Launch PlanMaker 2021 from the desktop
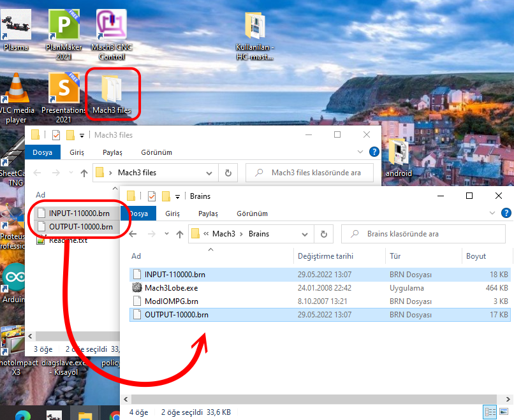The height and width of the screenshot is (420, 514). click(x=64, y=25)
